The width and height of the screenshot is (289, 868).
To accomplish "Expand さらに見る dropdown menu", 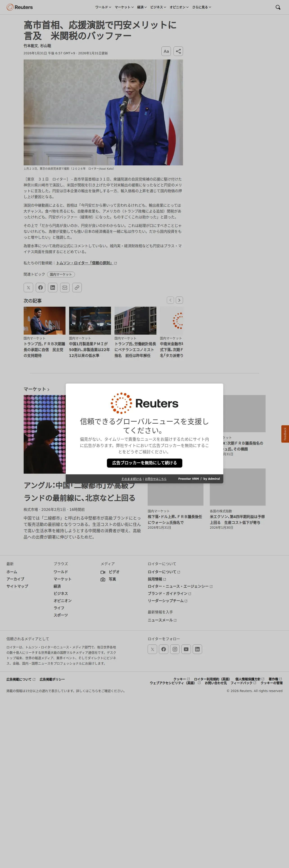I will [201, 7].
